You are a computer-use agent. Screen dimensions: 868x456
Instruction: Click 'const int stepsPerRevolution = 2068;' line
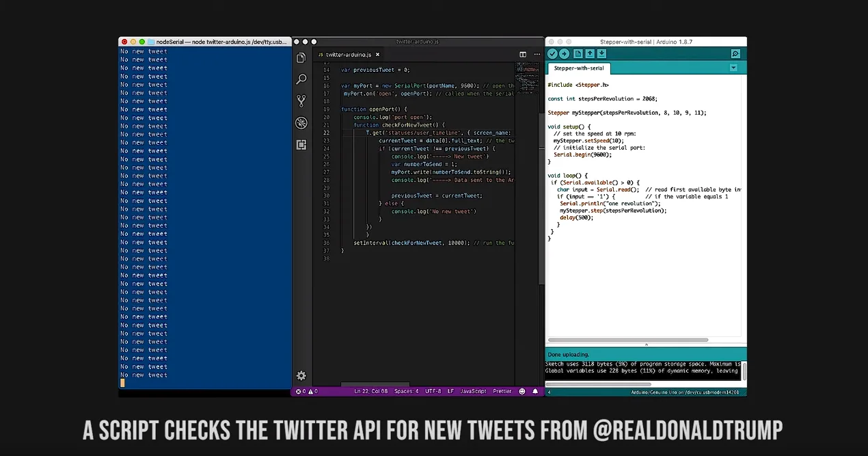pos(602,98)
